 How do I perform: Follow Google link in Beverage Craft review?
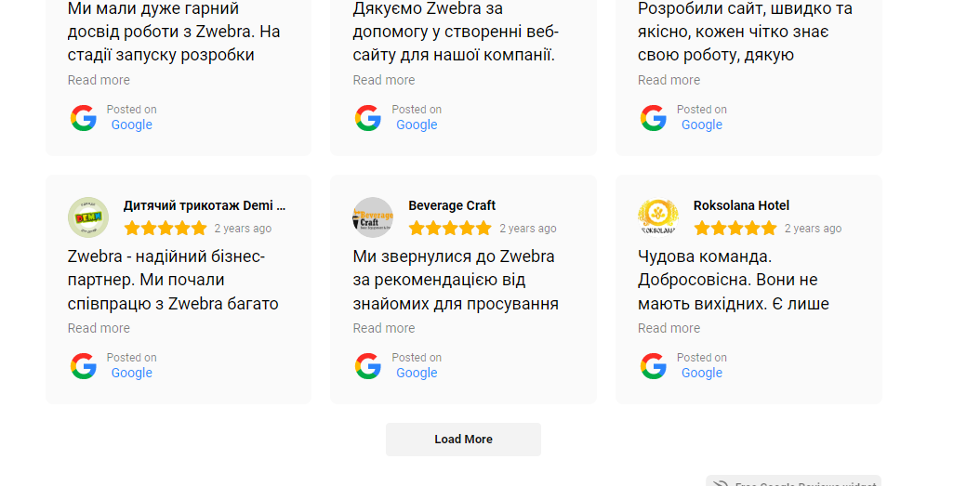[x=417, y=374]
